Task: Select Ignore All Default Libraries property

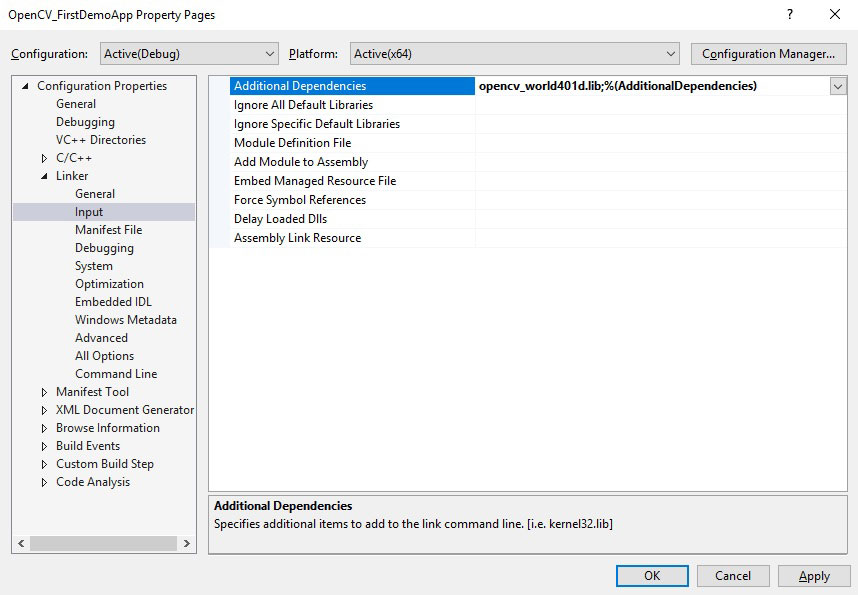Action: tap(303, 105)
